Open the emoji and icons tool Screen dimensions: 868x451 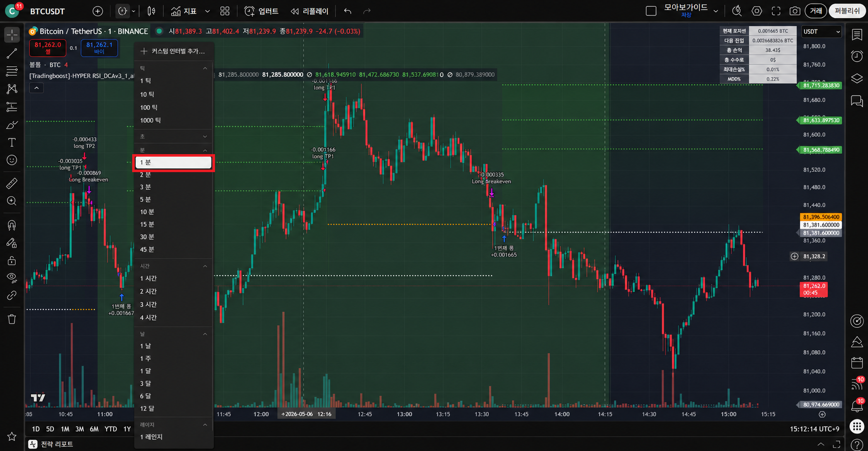[12, 160]
